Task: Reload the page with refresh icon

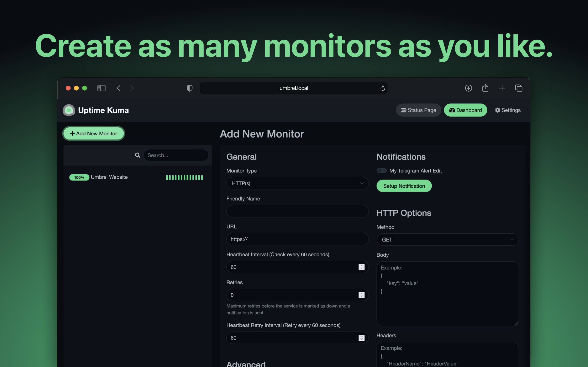Action: [382, 88]
